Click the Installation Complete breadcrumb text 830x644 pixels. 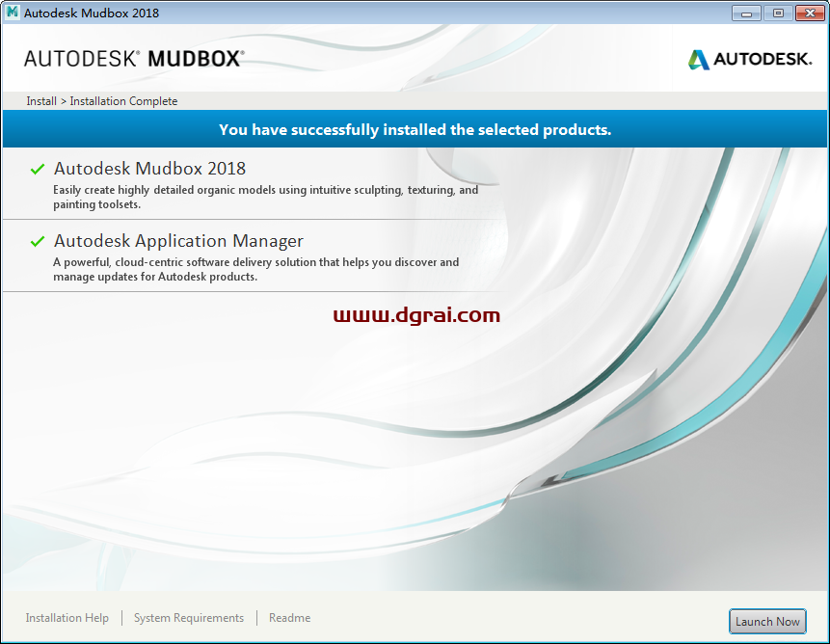click(x=123, y=101)
